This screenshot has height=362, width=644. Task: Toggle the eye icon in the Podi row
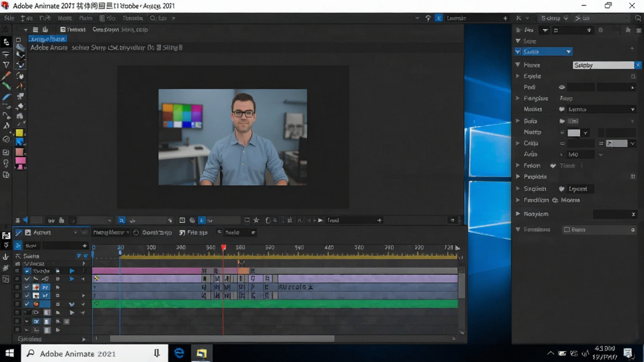pyautogui.click(x=562, y=87)
